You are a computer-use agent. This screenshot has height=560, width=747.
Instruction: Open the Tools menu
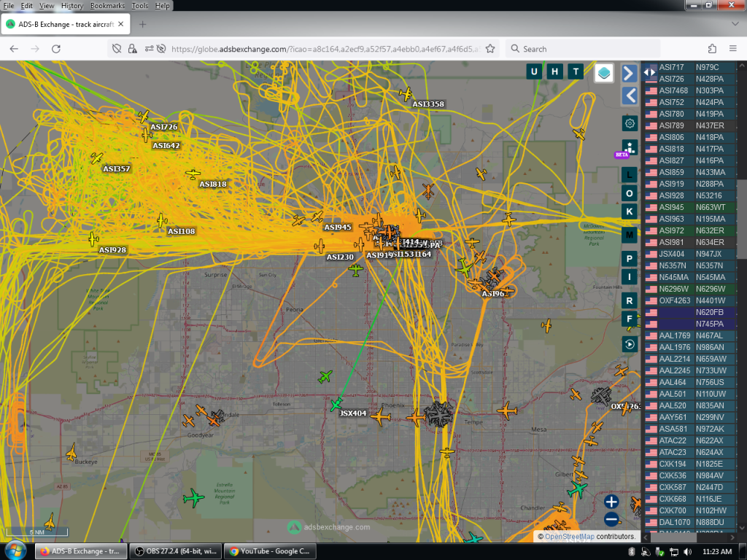point(139,6)
